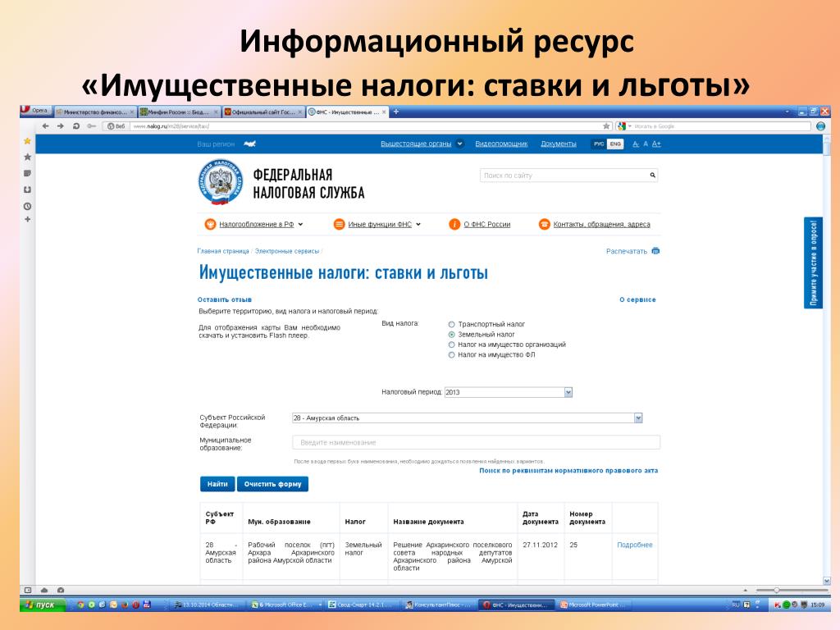Open a new tab with plus button

(x=396, y=112)
